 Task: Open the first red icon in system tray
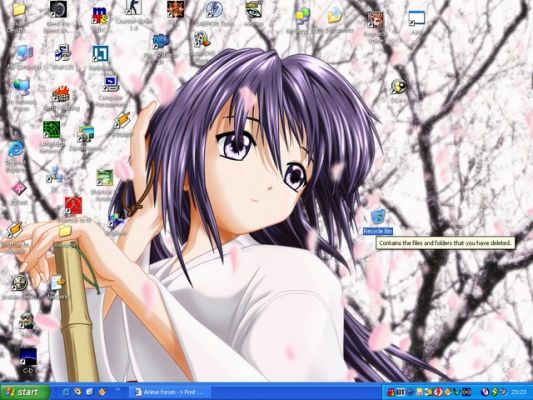point(391,393)
